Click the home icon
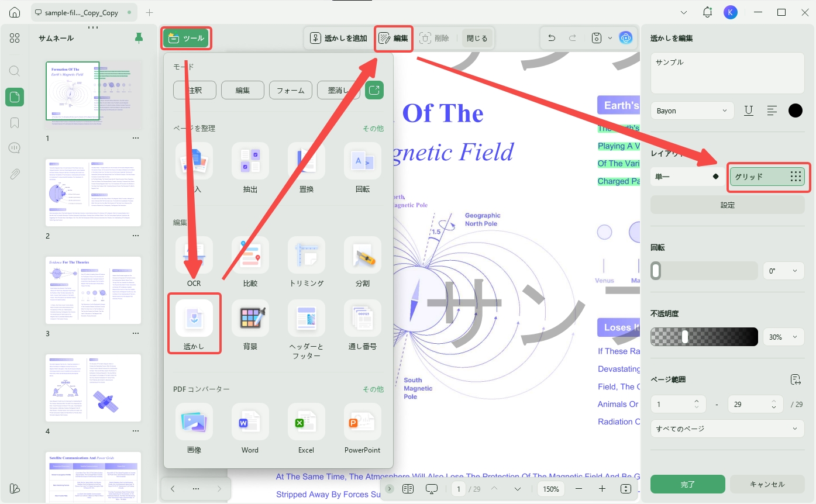816x504 pixels. point(15,12)
